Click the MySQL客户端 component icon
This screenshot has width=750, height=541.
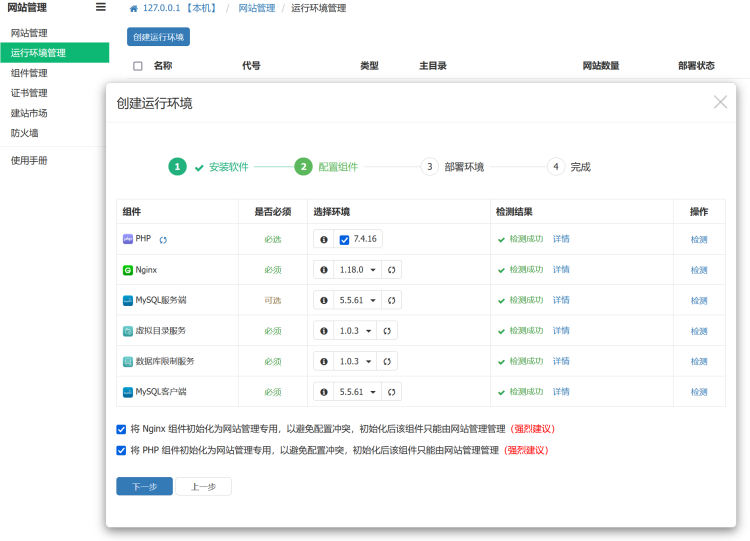128,392
